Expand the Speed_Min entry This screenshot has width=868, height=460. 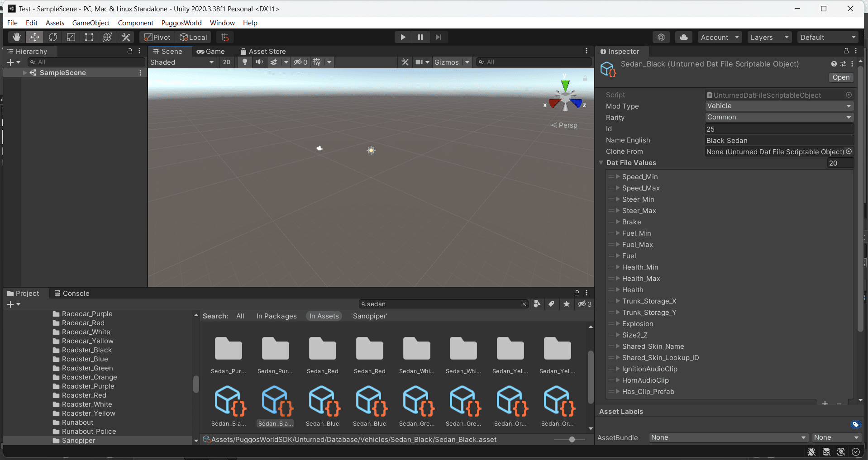618,176
